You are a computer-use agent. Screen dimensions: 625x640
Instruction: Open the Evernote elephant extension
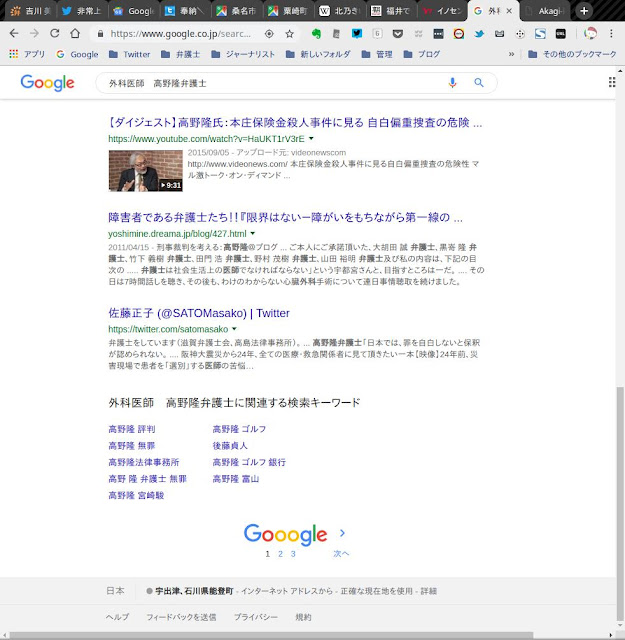click(x=316, y=34)
